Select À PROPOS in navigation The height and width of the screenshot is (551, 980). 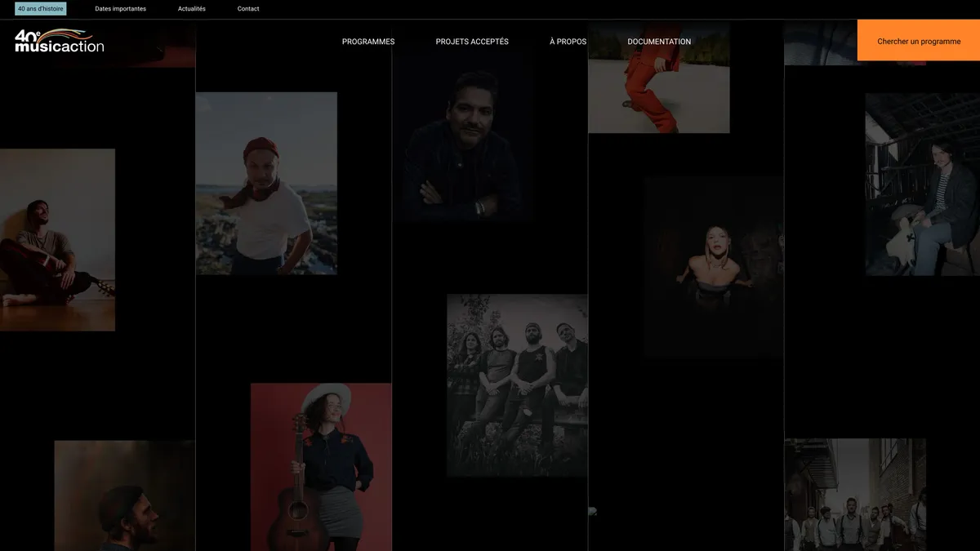[x=568, y=42]
